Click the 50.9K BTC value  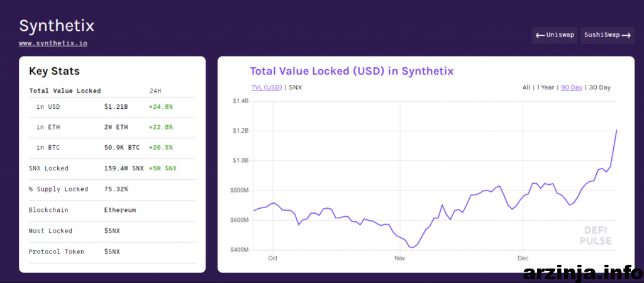pyautogui.click(x=122, y=147)
